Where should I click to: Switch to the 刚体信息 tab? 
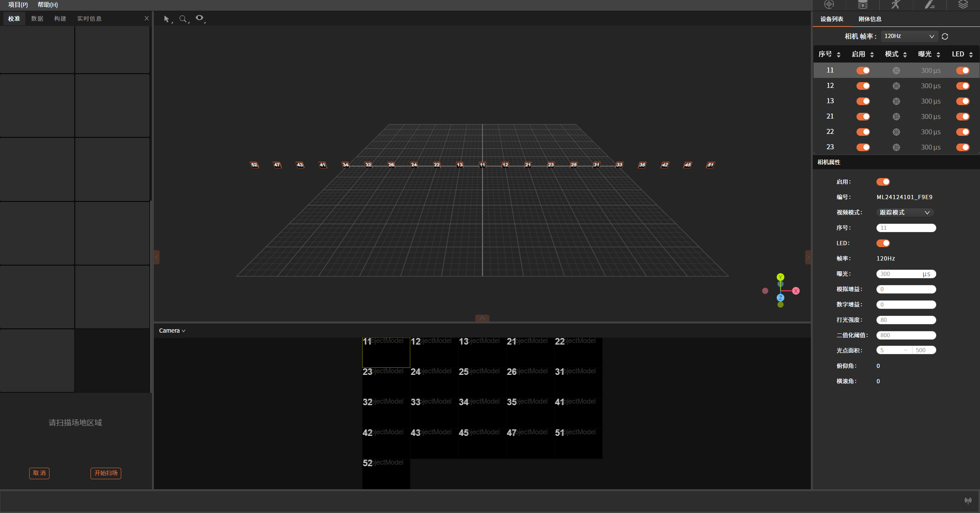(x=870, y=19)
